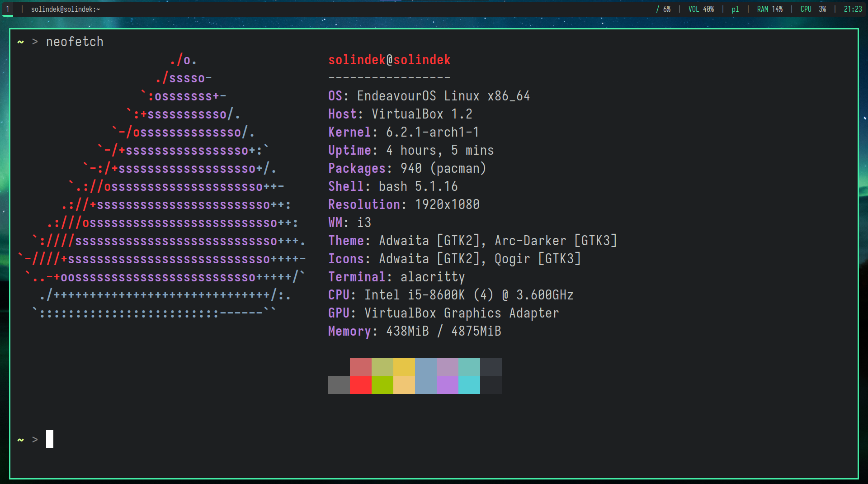Click the olive color block

382,367
